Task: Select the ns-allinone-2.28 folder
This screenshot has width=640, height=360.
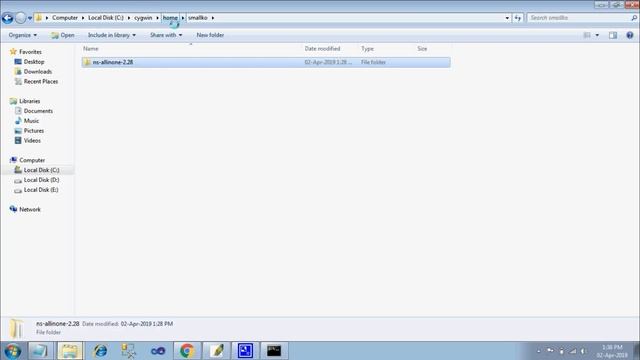Action: pyautogui.click(x=266, y=62)
